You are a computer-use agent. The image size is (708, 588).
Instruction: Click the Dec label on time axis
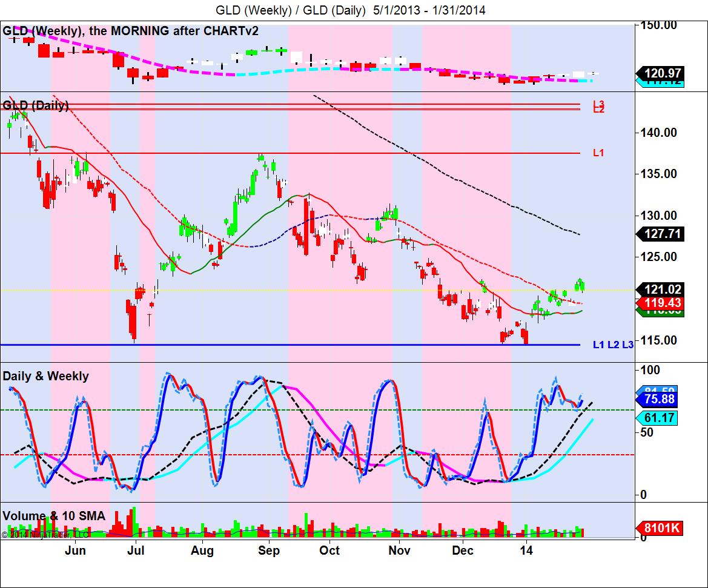pyautogui.click(x=463, y=550)
